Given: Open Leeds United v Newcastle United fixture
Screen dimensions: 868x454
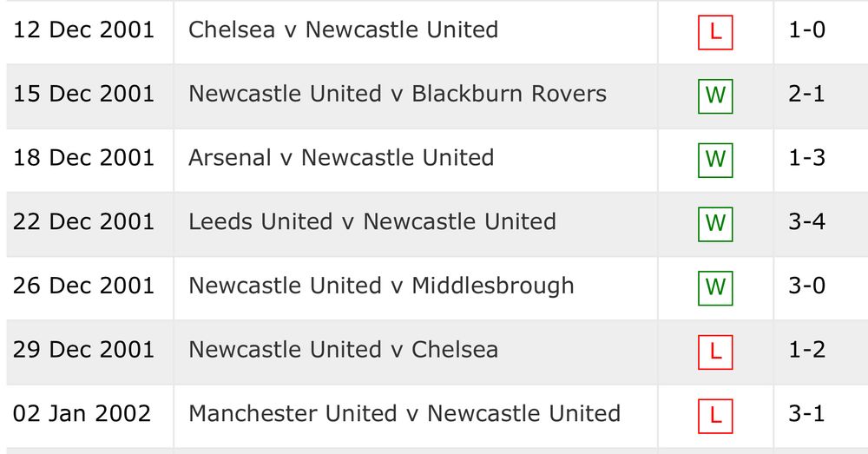Looking at the screenshot, I should point(372,221).
